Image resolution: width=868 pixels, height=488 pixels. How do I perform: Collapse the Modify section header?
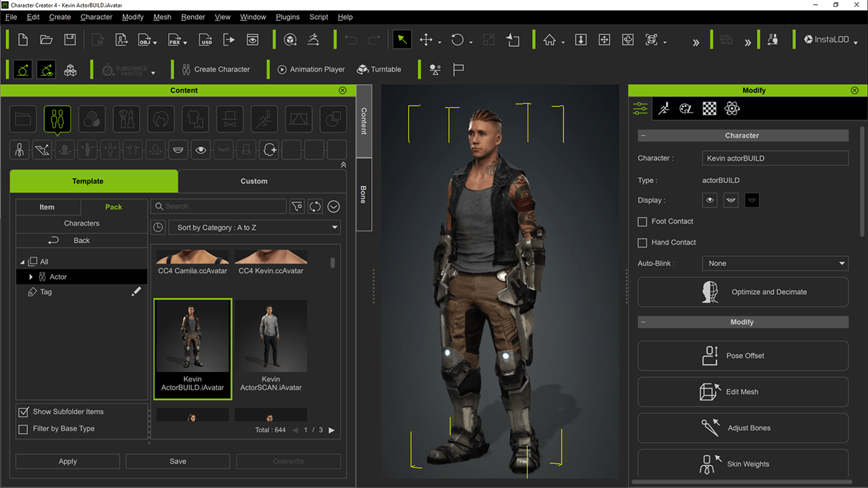point(643,323)
